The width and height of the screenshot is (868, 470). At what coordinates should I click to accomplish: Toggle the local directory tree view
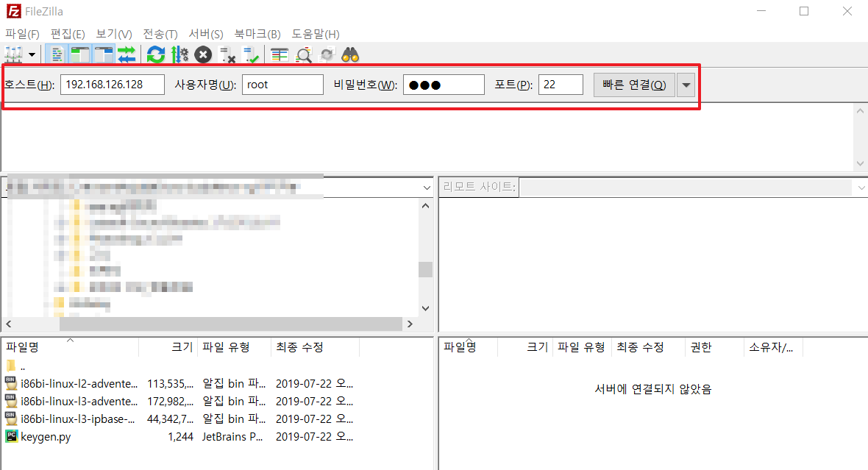click(x=79, y=55)
